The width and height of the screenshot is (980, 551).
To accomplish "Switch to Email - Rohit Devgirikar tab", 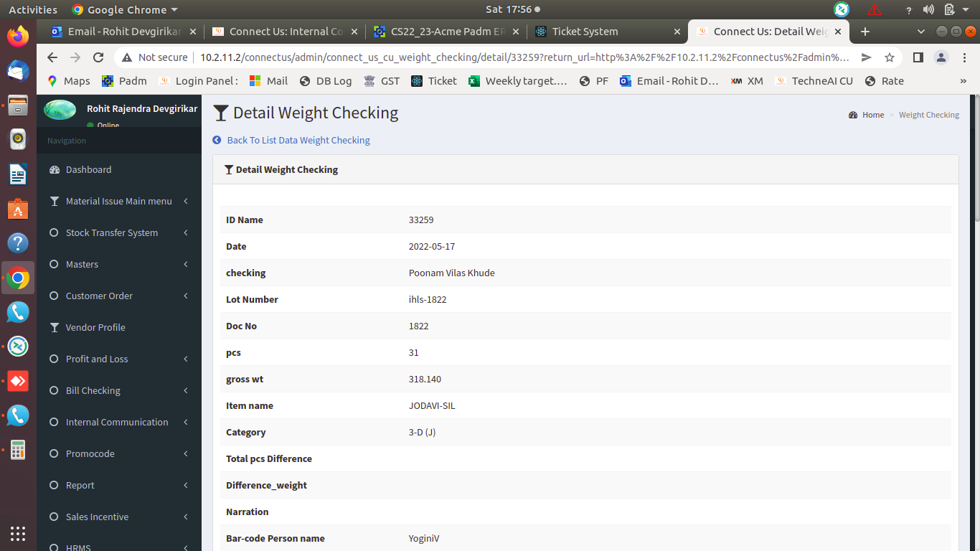I will coord(123,32).
